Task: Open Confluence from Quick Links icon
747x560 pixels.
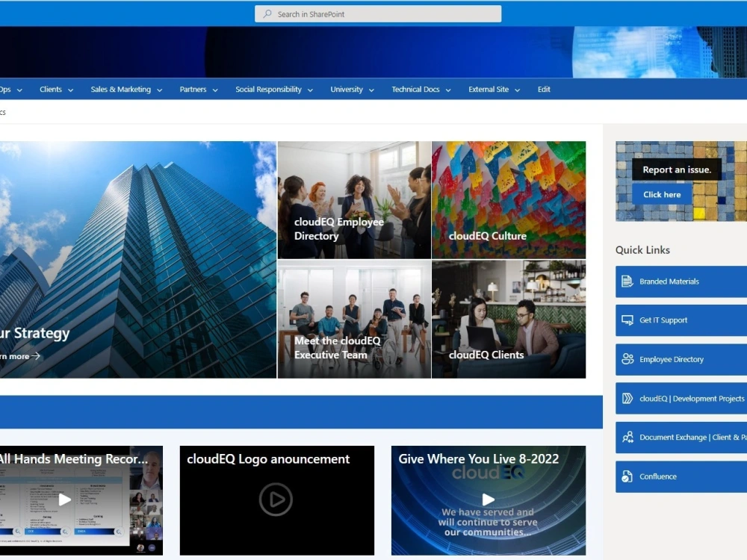Action: click(x=626, y=476)
